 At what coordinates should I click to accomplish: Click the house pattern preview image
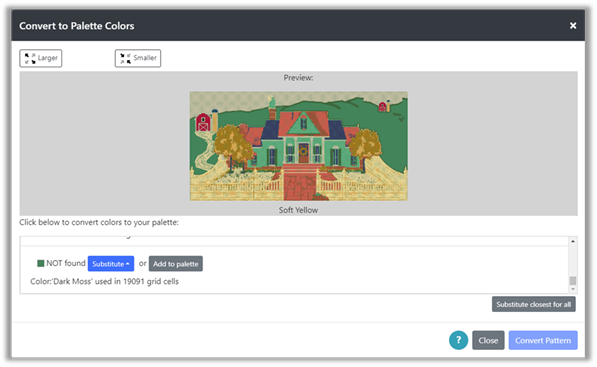298,146
